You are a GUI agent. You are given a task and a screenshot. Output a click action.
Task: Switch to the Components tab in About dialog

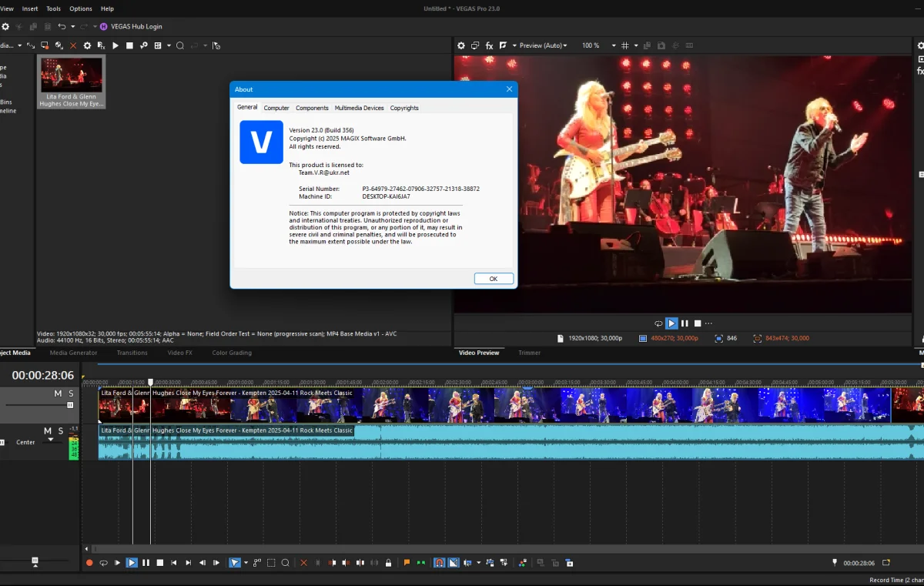(312, 108)
